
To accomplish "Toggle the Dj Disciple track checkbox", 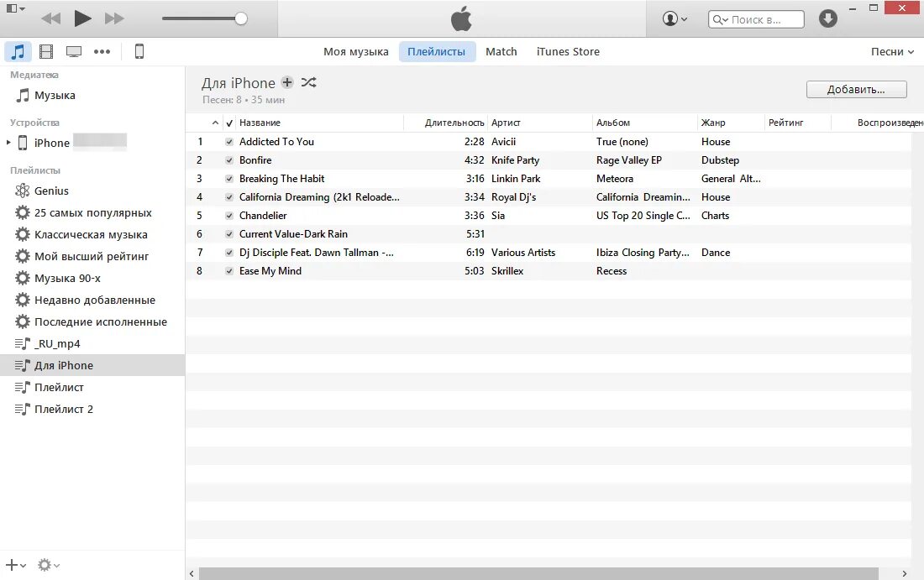I will click(229, 253).
